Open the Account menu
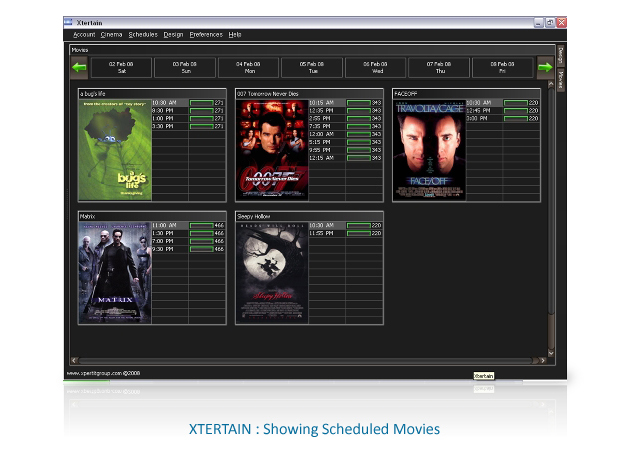This screenshot has height=453, width=640. click(x=84, y=35)
